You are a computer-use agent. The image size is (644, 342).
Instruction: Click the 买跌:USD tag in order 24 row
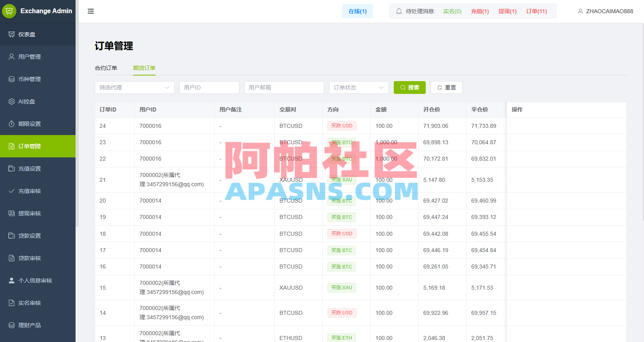click(342, 126)
